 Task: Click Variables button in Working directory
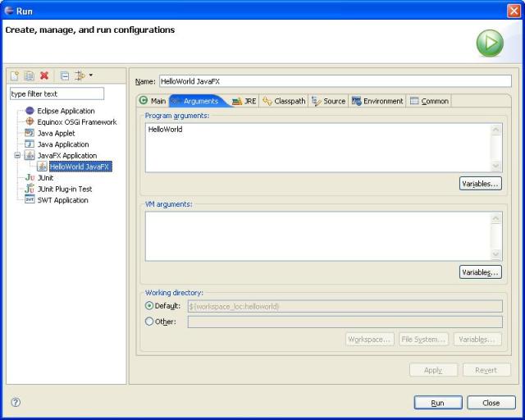pos(477,340)
